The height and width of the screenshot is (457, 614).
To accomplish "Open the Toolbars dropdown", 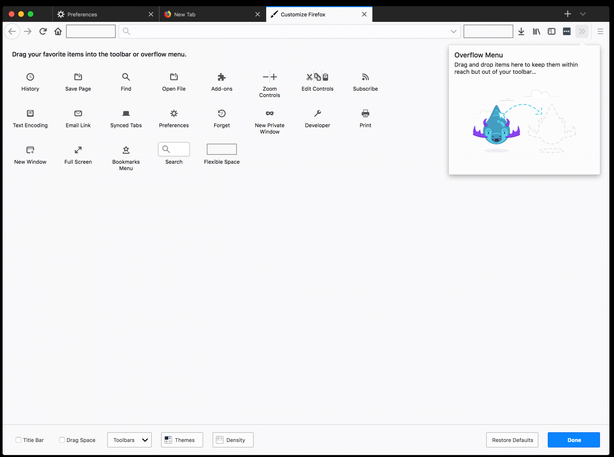I will 129,440.
